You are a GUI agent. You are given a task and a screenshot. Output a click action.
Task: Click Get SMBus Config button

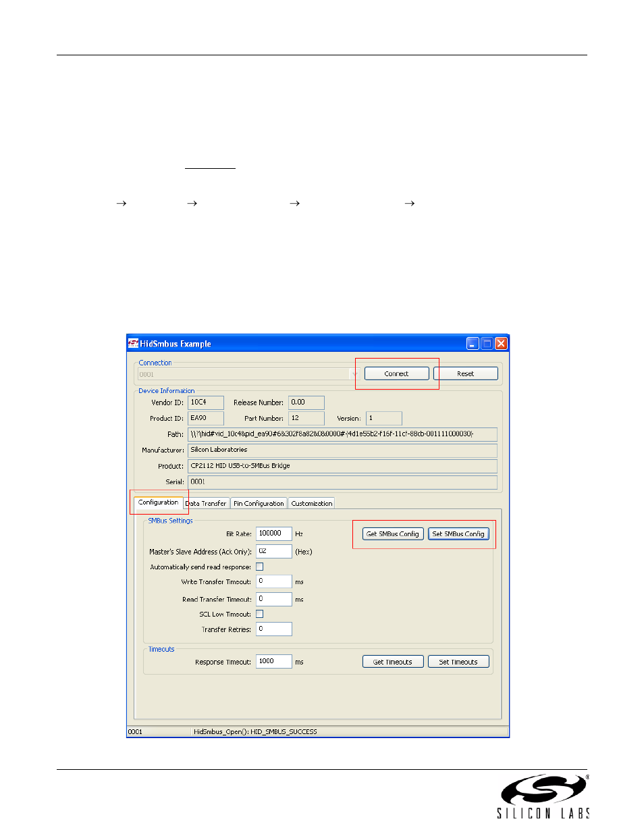[x=393, y=533]
